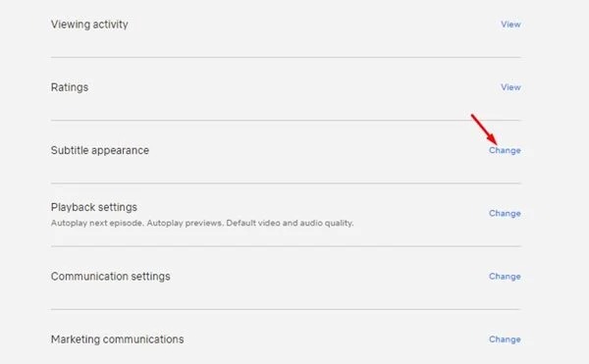This screenshot has height=364, width=589.
Task: Open the View link beside Ratings
Action: (510, 87)
